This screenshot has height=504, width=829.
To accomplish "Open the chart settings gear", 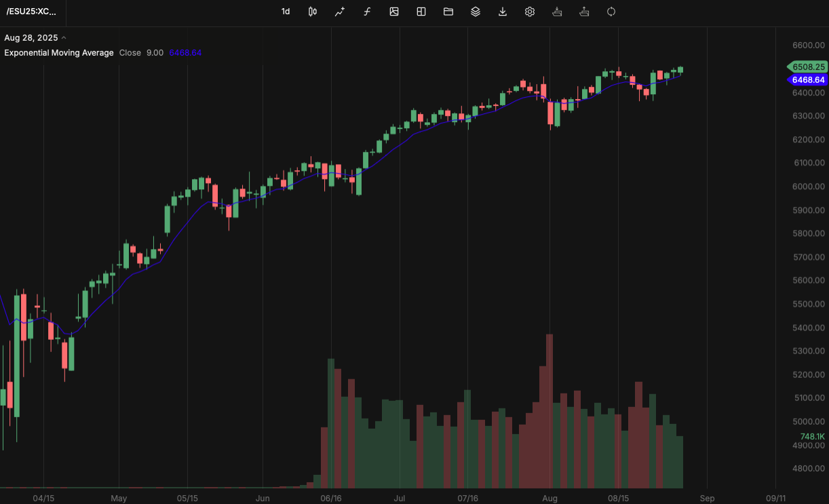I will [x=529, y=12].
